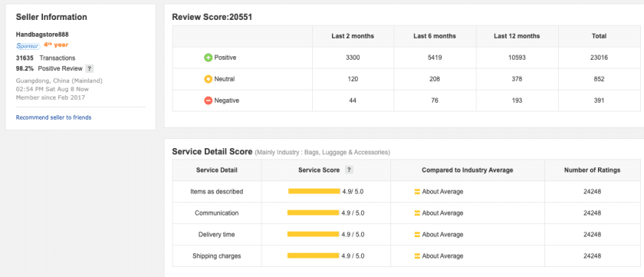Click the Service Detail Score heading
644x277 pixels.
click(212, 152)
